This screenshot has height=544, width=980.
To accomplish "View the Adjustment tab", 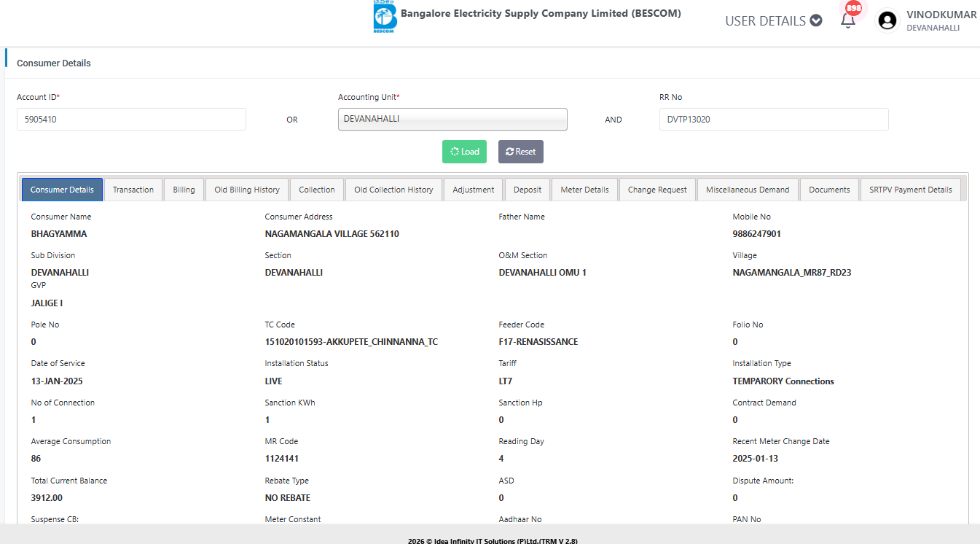I will [x=473, y=190].
